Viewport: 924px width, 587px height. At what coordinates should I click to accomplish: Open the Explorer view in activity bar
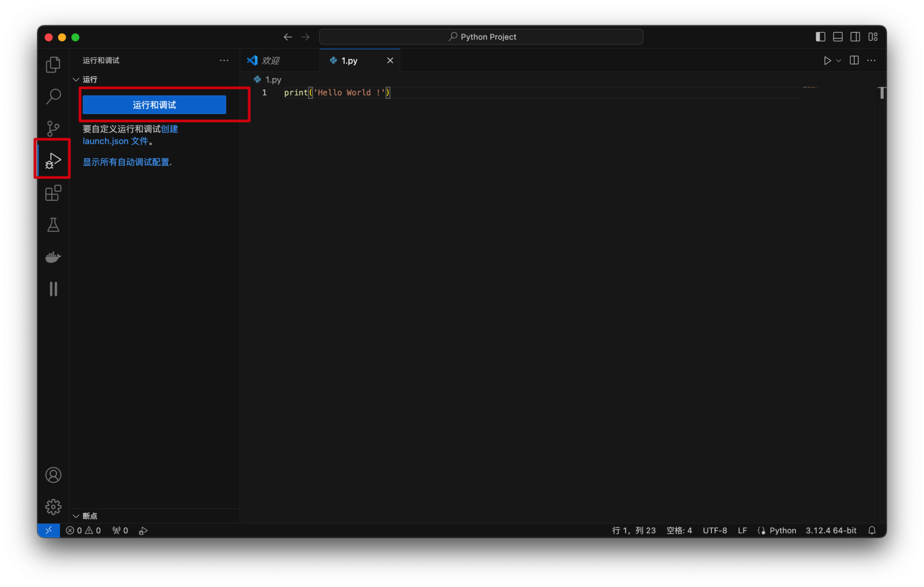(53, 64)
